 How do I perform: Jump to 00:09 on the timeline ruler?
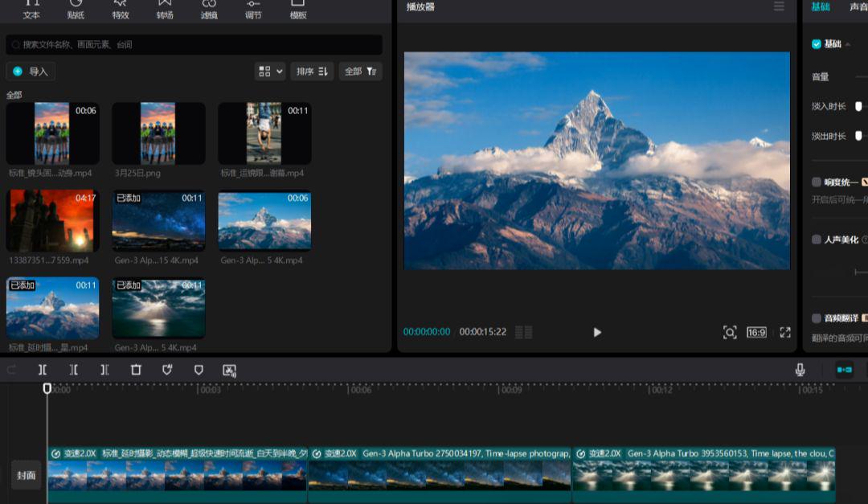pos(511,390)
